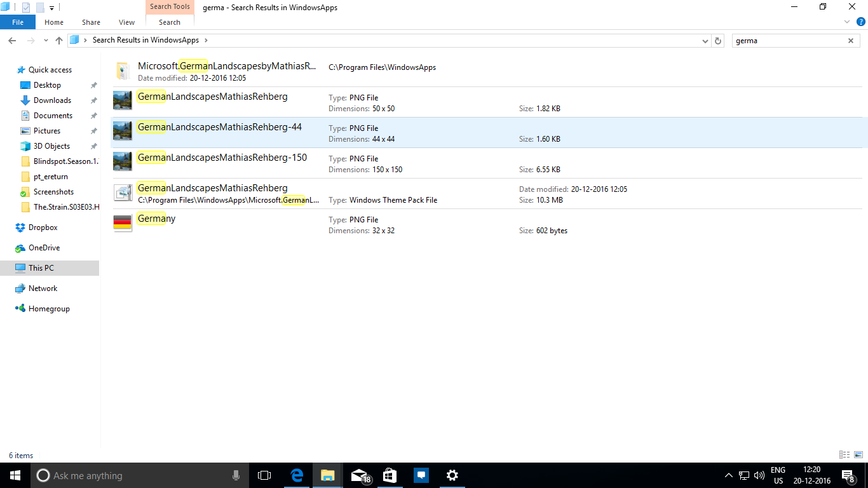Open recent locations dropdown arrow
The height and width of the screenshot is (488, 868).
click(46, 40)
